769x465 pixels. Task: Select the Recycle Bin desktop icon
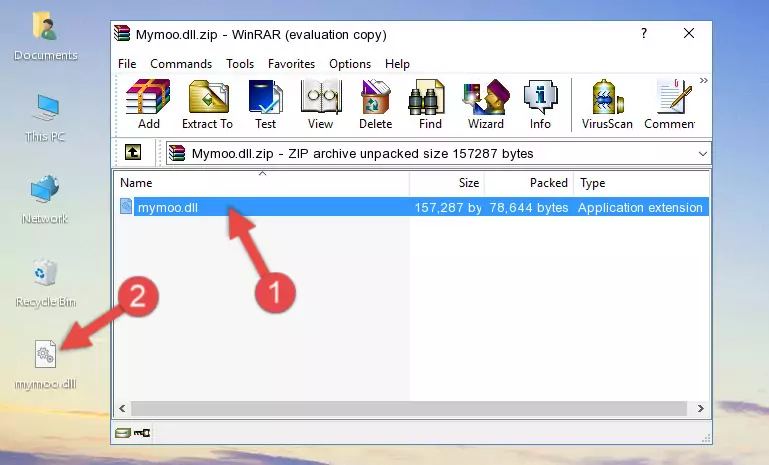tap(45, 283)
